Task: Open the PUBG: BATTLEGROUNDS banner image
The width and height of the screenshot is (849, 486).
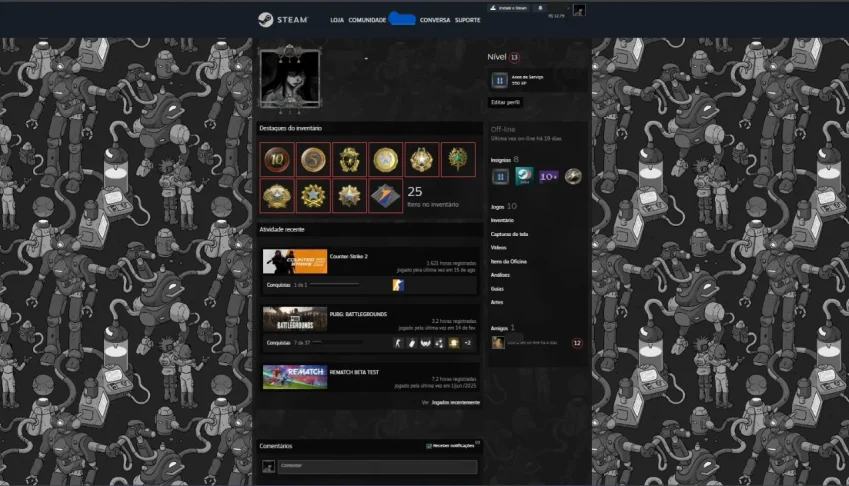Action: click(x=295, y=319)
